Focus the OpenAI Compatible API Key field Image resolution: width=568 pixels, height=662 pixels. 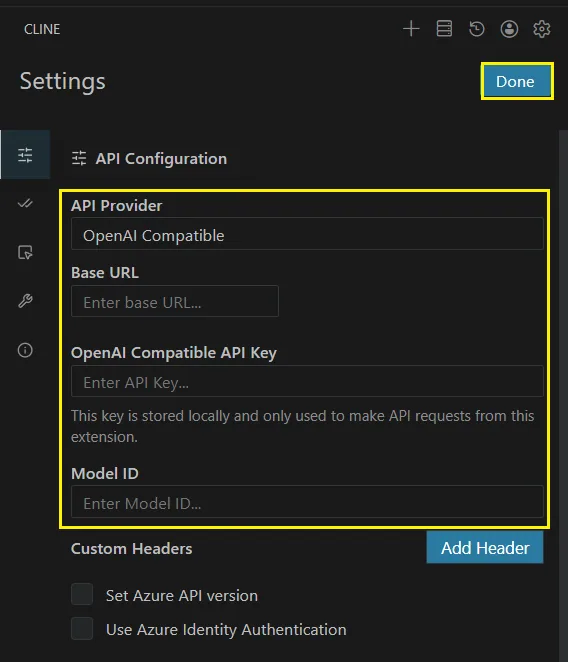307,381
